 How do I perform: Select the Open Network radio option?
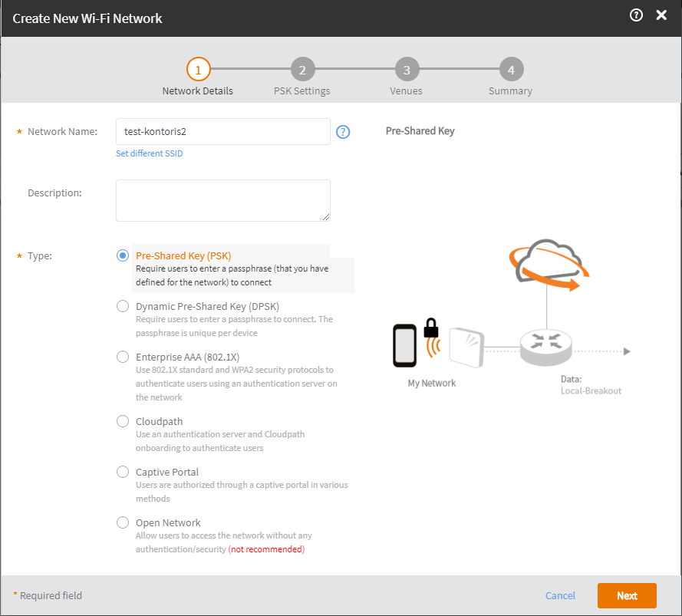tap(123, 522)
